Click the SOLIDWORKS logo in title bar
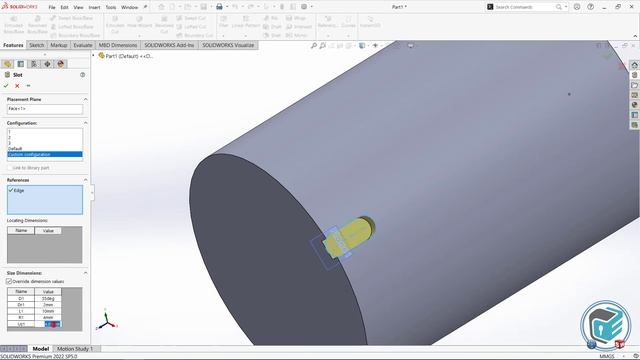This screenshot has width=640, height=360. click(x=20, y=7)
